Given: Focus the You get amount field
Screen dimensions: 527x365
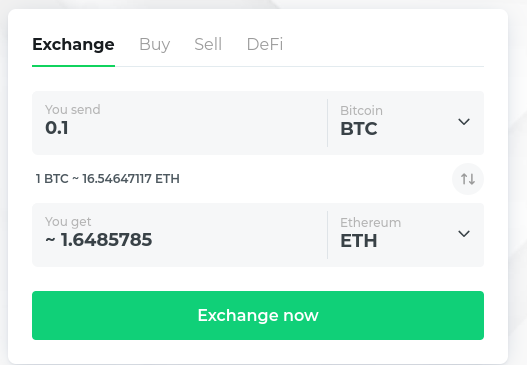Looking at the screenshot, I should click(180, 235).
